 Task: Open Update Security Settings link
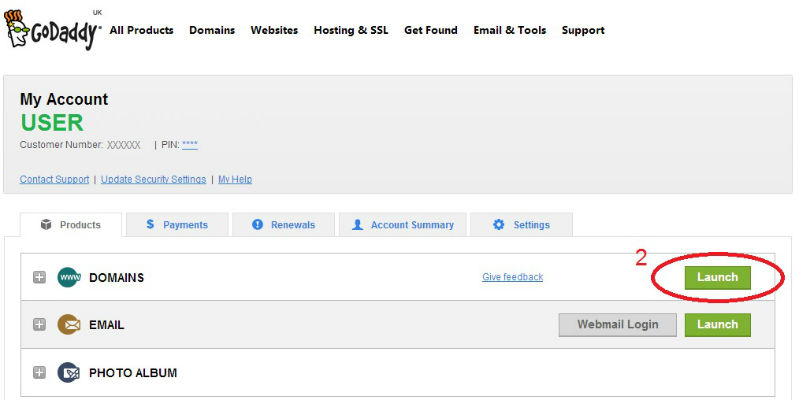[x=154, y=180]
